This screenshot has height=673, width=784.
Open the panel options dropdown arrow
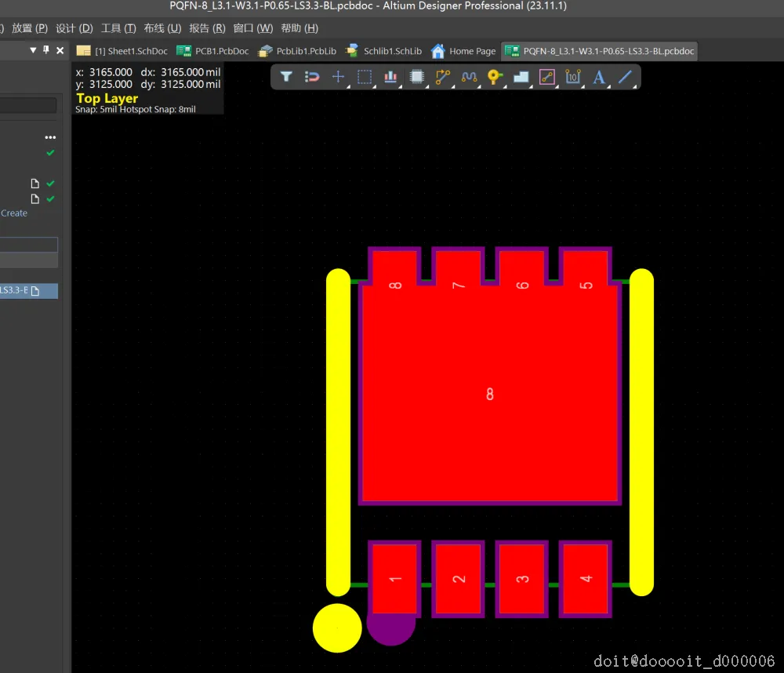(33, 50)
